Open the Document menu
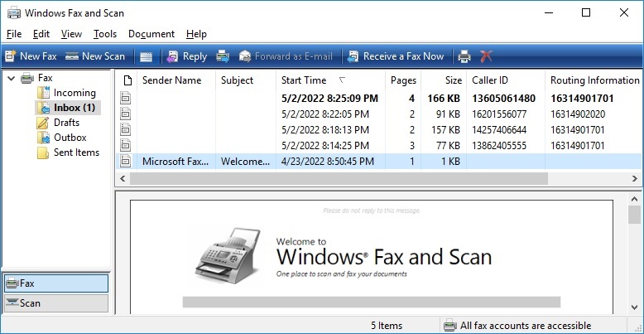644x334 pixels. pos(151,34)
